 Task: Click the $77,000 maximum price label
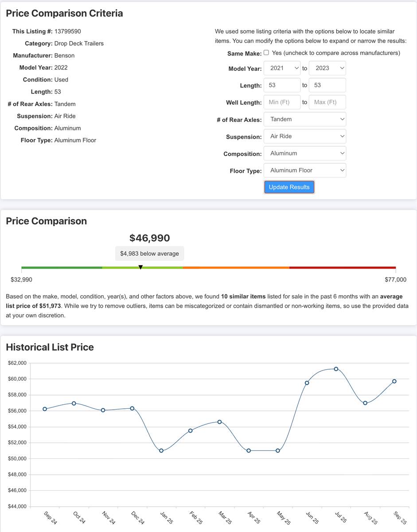tap(396, 280)
